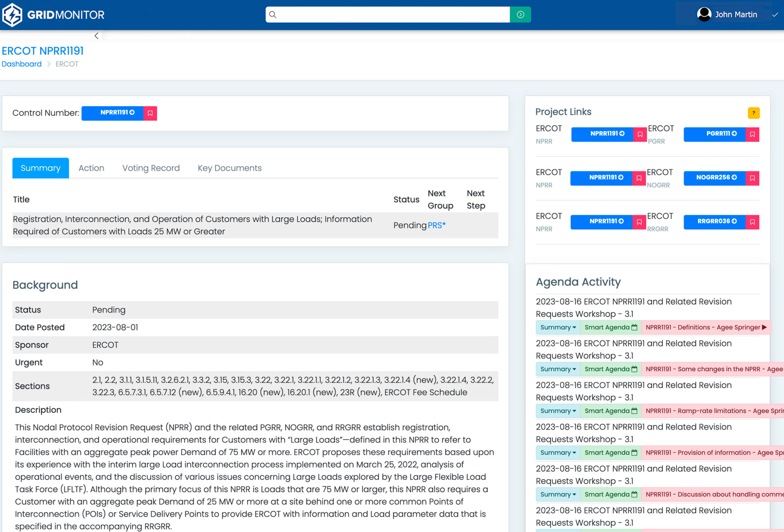Open the Control Number NPRR1191 badge

[113, 113]
